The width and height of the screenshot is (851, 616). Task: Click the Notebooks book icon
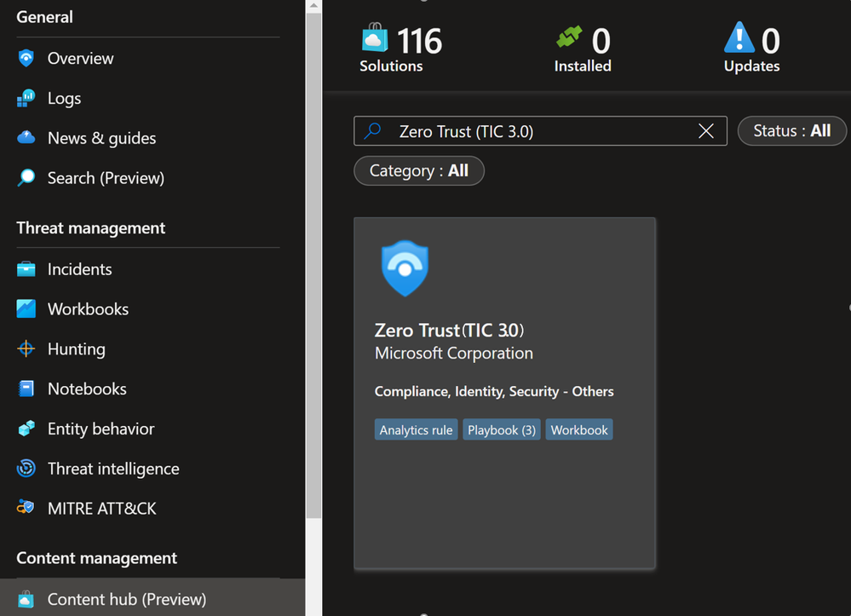(x=26, y=389)
